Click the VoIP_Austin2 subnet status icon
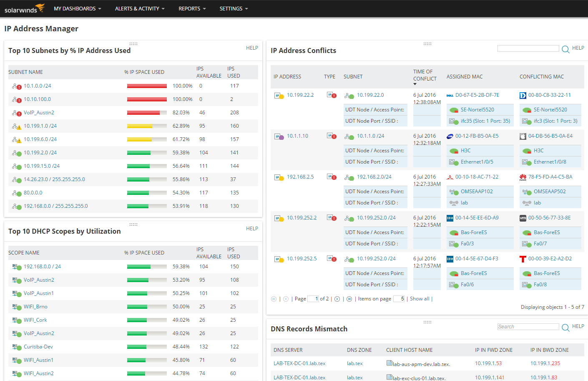588x381 pixels. [17, 113]
